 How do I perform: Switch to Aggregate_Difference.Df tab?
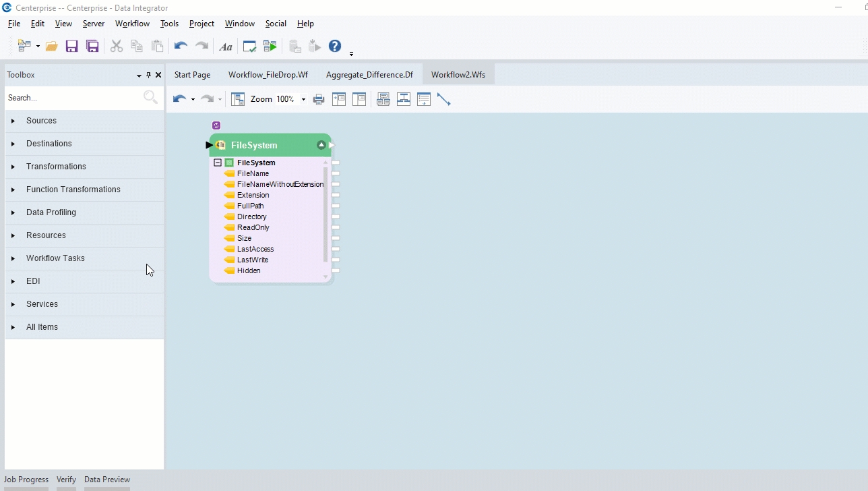(369, 75)
